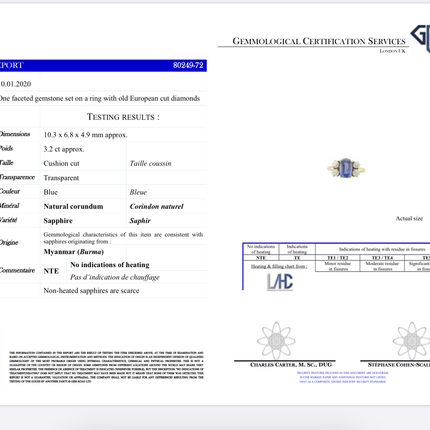430x430 pixels.
Task: Click the hologram seal above Charles Carter
Action: [276, 340]
